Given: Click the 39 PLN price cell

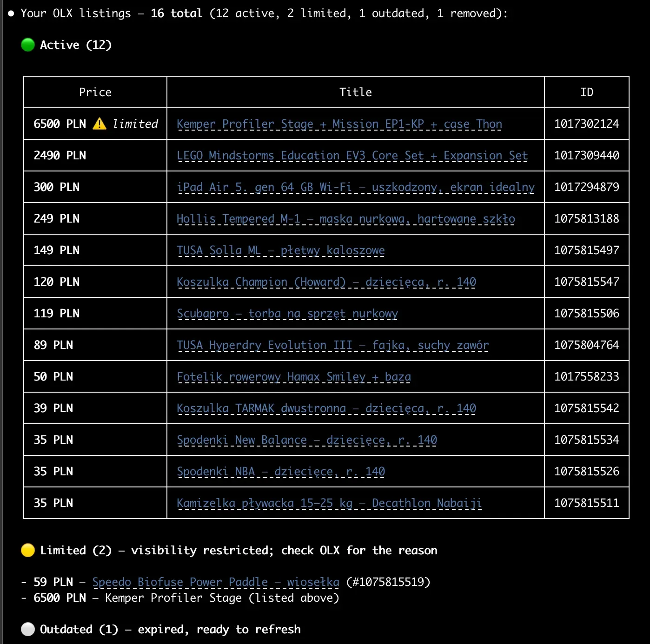Looking at the screenshot, I should pos(95,408).
